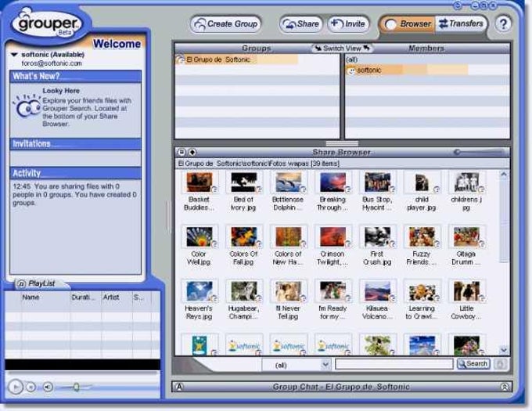Click the Looky Here eyes icon

27,106
